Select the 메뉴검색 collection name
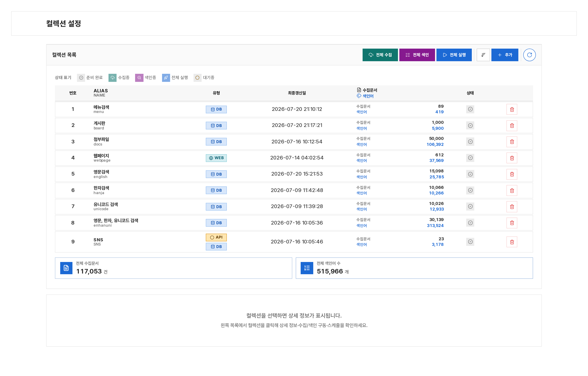Image resolution: width=588 pixels, height=376 pixels. [x=101, y=107]
